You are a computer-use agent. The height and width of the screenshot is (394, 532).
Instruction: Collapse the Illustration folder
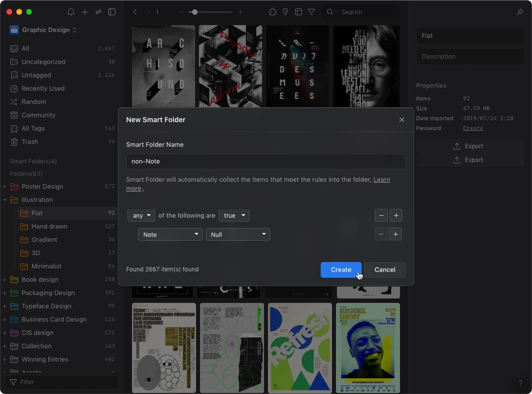click(5, 200)
